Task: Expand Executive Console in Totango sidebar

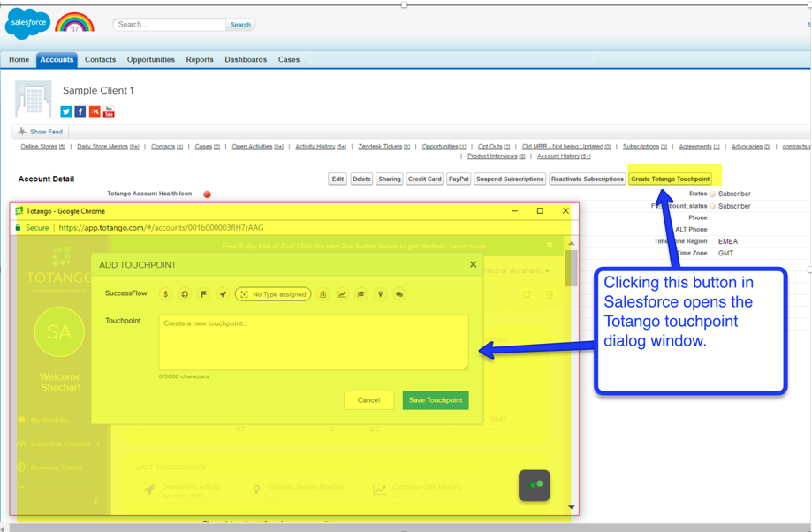Action: 58,444
